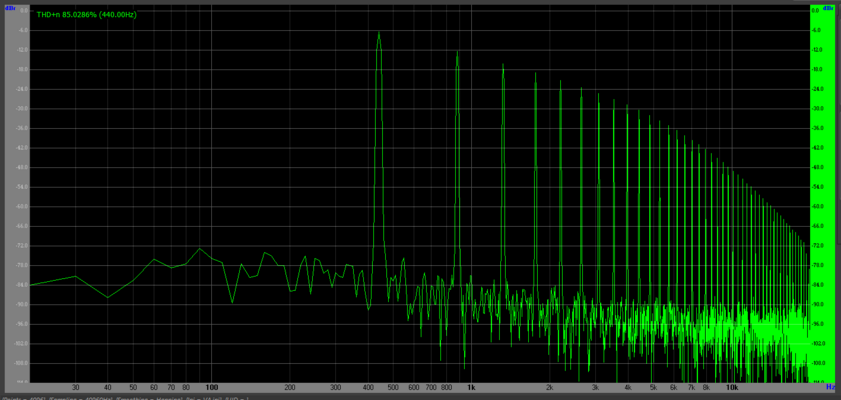Select the 440 Hz fundamental peak in the spectrum
Viewport: 841px width, 400px height.
(x=379, y=33)
